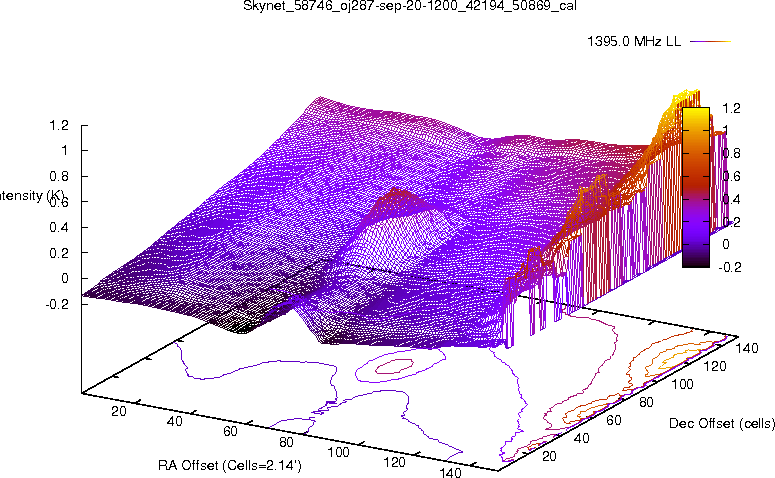Click the 120 tick on the Dec Offset axis
The image size is (775, 478).
[x=715, y=366]
